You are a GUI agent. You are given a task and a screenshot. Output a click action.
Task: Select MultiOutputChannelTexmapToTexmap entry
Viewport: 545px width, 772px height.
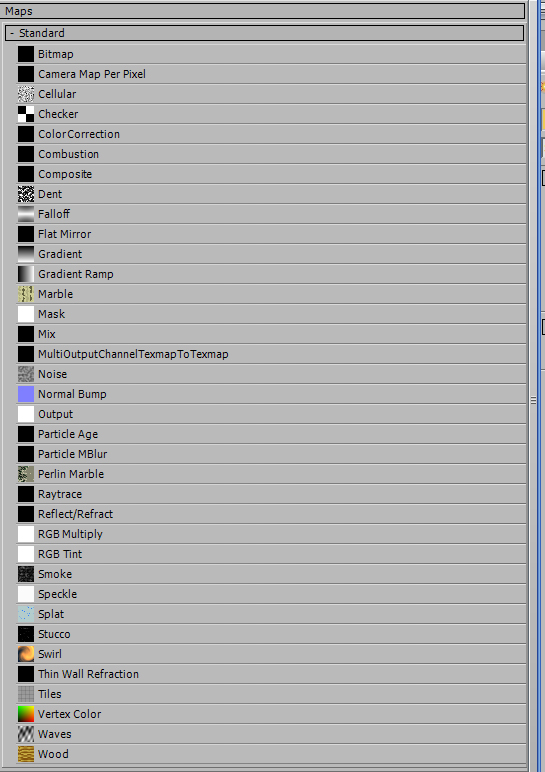pos(271,354)
